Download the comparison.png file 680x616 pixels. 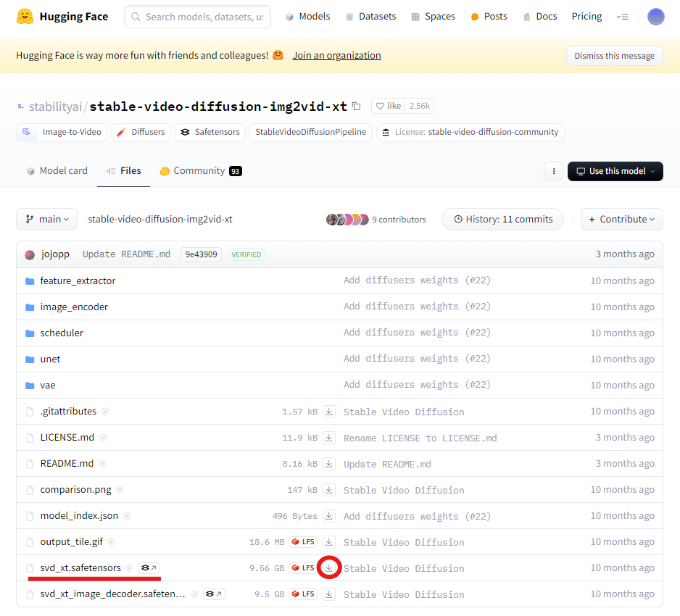(x=329, y=490)
